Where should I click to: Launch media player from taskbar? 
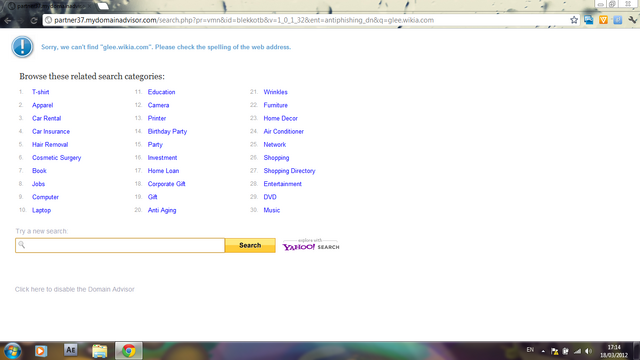point(41,351)
